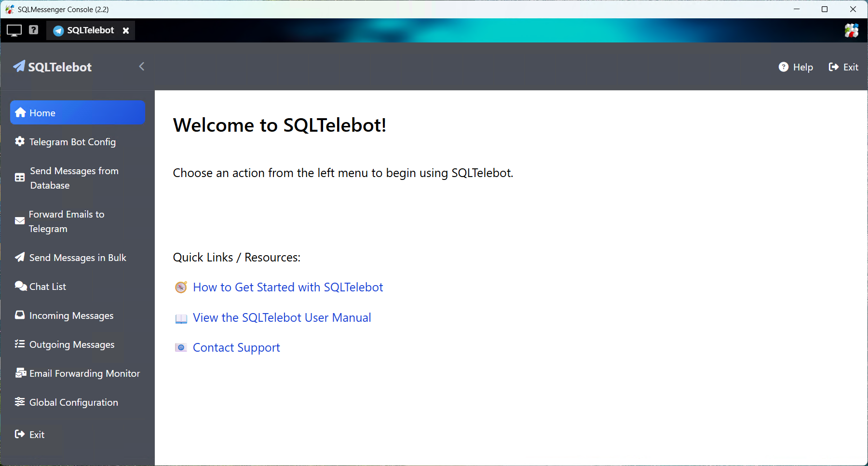The height and width of the screenshot is (466, 868).
Task: Open the View the SQLTelebot User Manual link
Action: point(282,318)
